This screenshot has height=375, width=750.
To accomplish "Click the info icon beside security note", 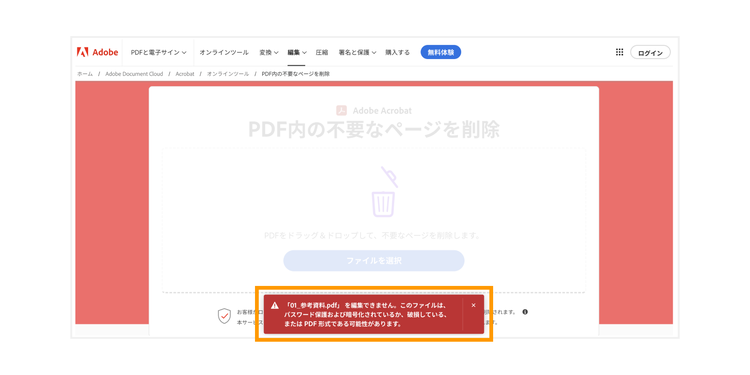I will coord(525,312).
